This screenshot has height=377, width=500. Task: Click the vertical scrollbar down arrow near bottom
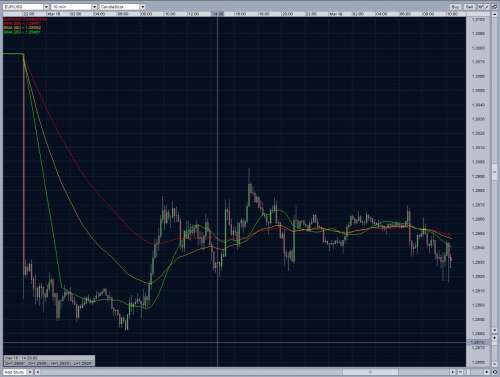click(494, 330)
